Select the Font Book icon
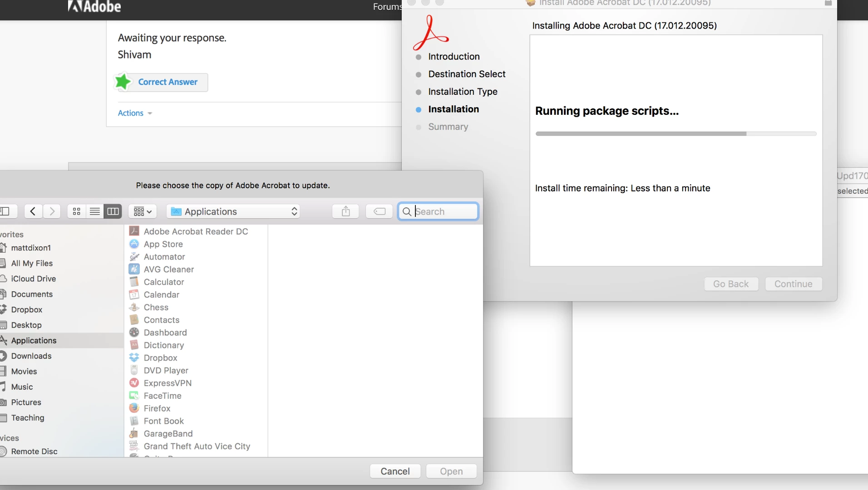The height and width of the screenshot is (490, 868). pyautogui.click(x=134, y=421)
